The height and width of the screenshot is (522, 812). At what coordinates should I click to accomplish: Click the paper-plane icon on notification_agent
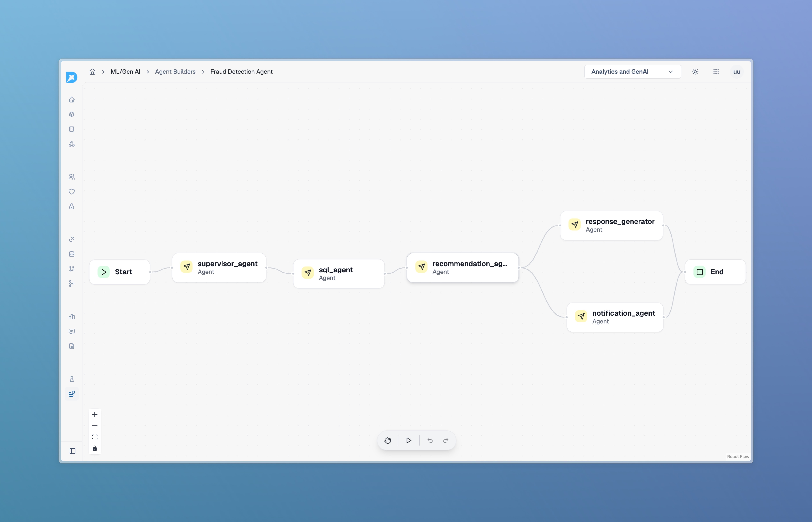coord(581,316)
